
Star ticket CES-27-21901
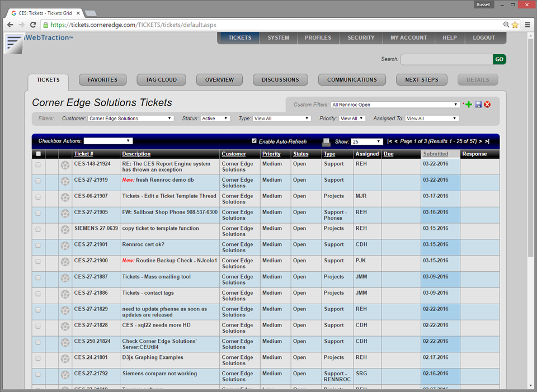point(65,246)
